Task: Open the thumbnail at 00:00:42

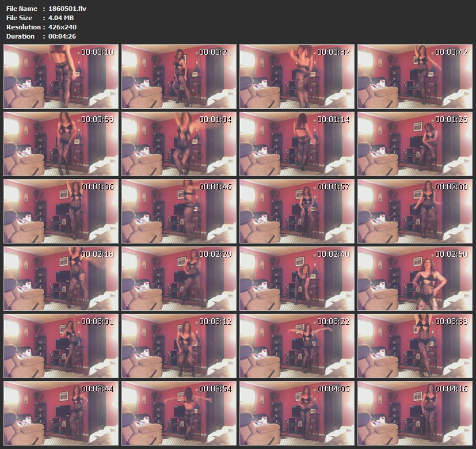Action: coord(414,77)
